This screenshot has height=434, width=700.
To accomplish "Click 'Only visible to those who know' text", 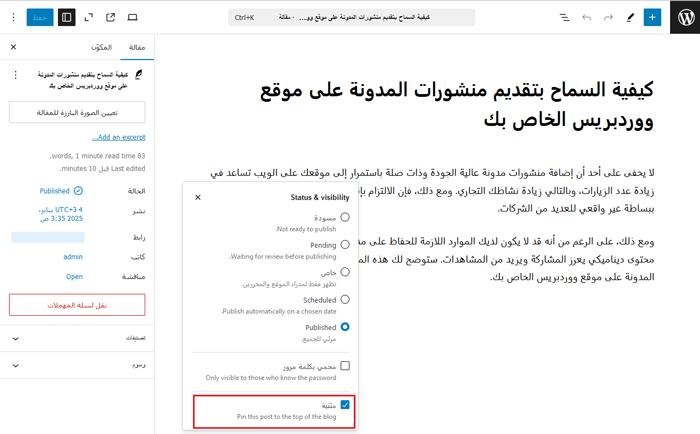I will (271, 378).
